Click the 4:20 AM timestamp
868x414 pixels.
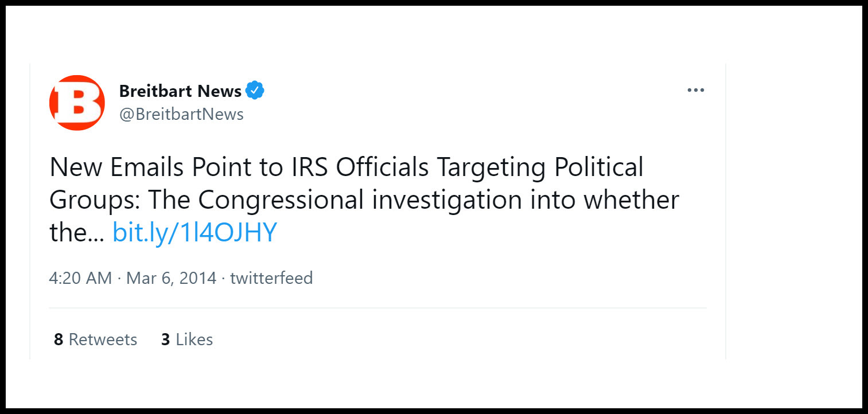(80, 278)
